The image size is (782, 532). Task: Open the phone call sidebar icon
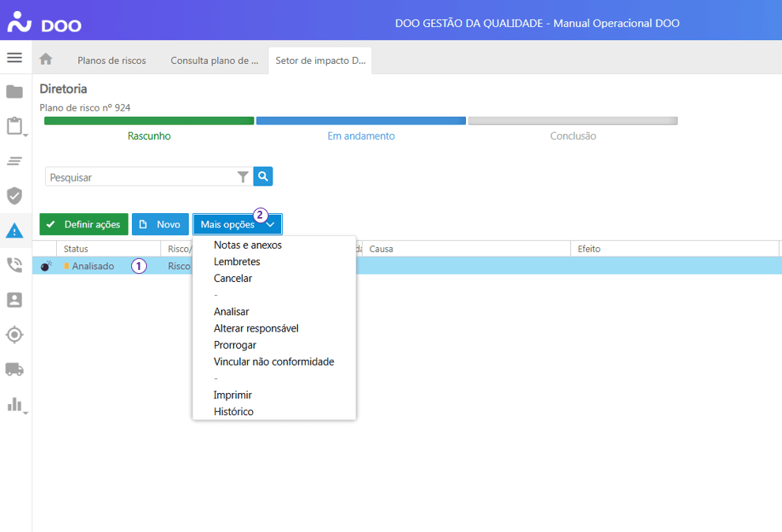pos(14,265)
